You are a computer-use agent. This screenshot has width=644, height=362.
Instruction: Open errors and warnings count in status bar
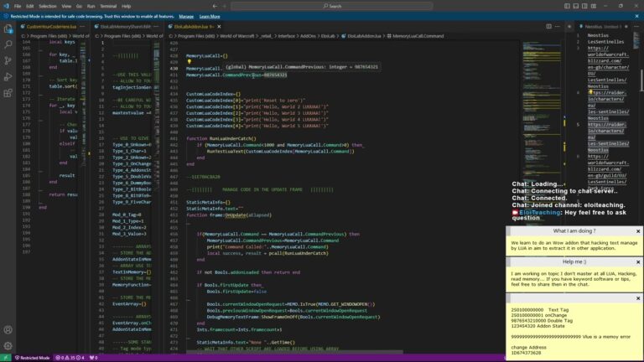(x=70, y=358)
